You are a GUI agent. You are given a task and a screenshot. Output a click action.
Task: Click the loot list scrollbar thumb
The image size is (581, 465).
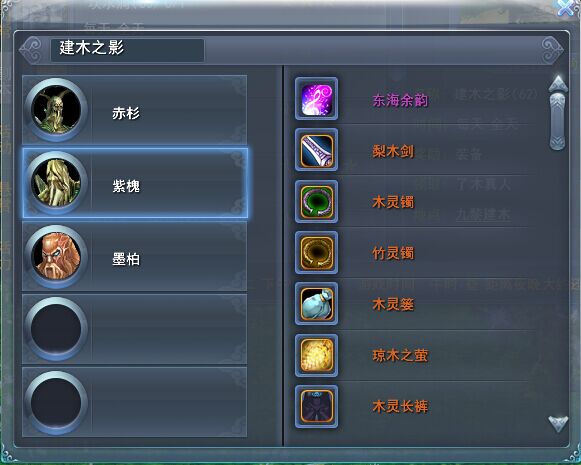(558, 122)
